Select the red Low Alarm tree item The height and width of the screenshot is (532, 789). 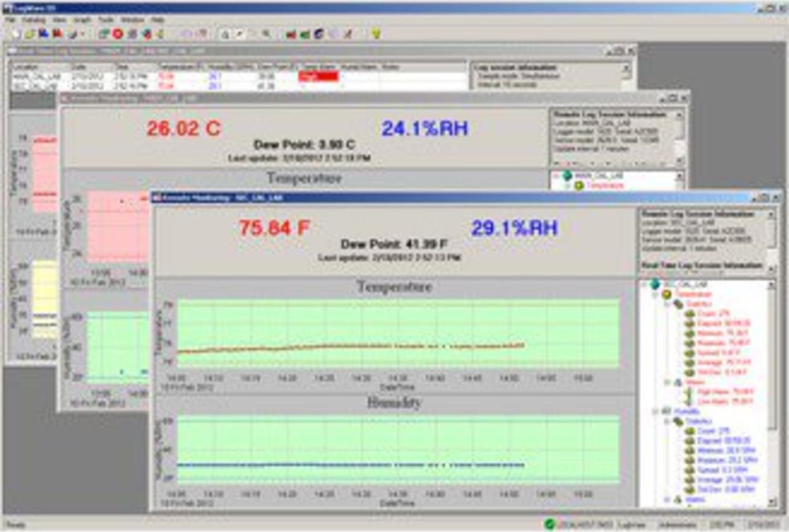[x=725, y=401]
